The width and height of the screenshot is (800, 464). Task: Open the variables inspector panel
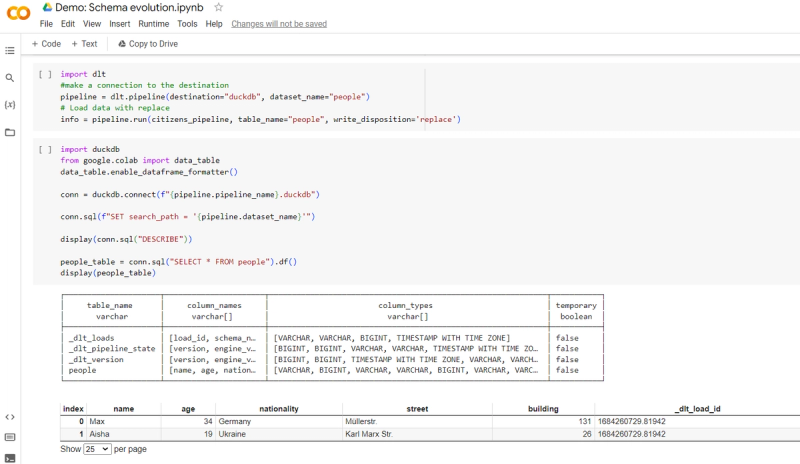pos(10,105)
